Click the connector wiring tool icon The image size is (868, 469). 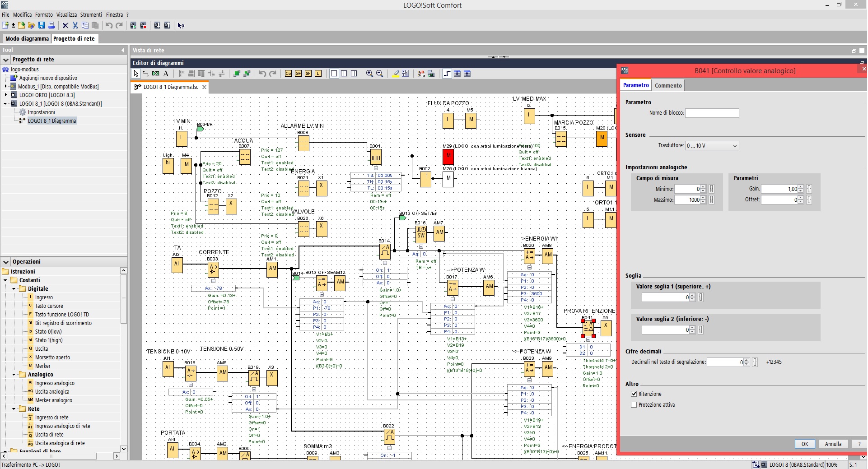146,74
